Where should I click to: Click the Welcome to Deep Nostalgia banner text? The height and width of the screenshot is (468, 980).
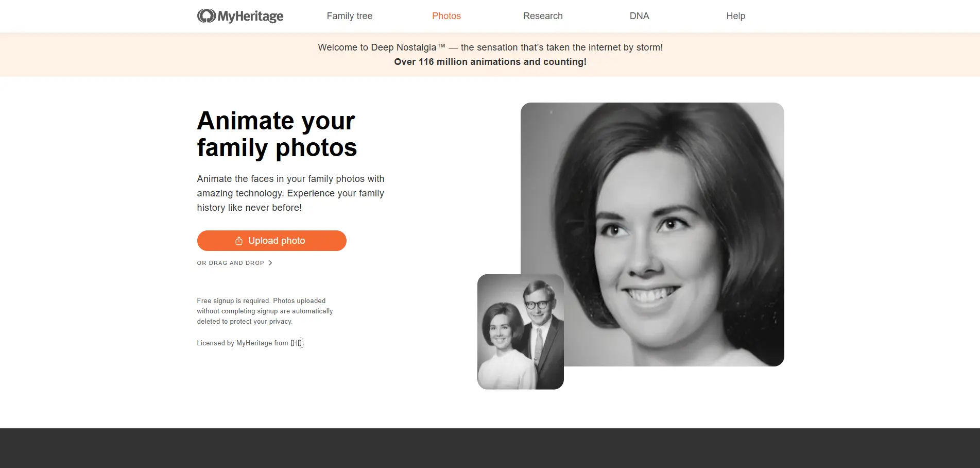click(490, 47)
